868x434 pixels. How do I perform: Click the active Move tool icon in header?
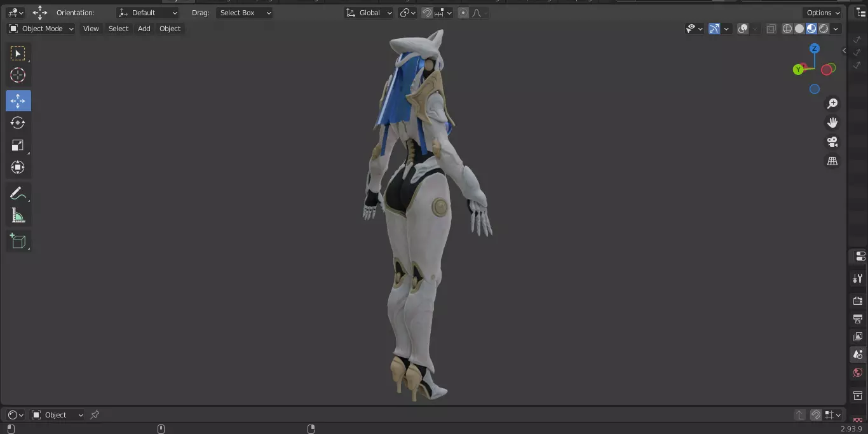[40, 13]
